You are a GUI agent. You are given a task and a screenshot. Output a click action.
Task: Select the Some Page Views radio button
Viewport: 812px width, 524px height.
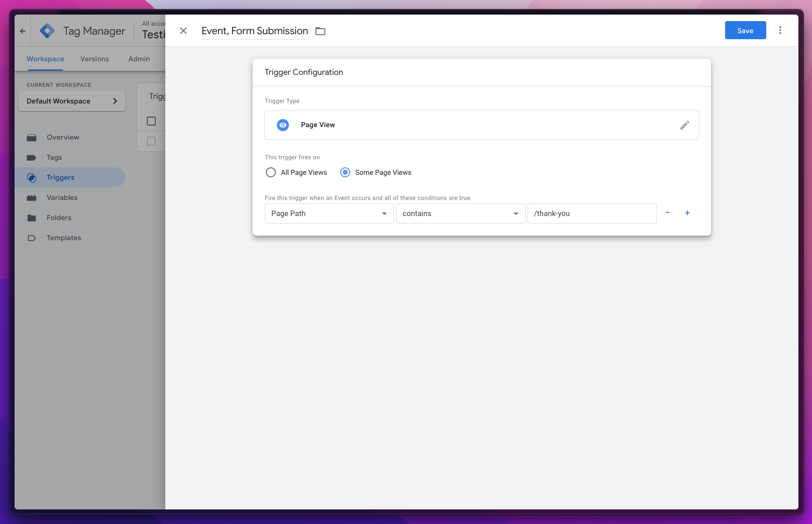345,172
